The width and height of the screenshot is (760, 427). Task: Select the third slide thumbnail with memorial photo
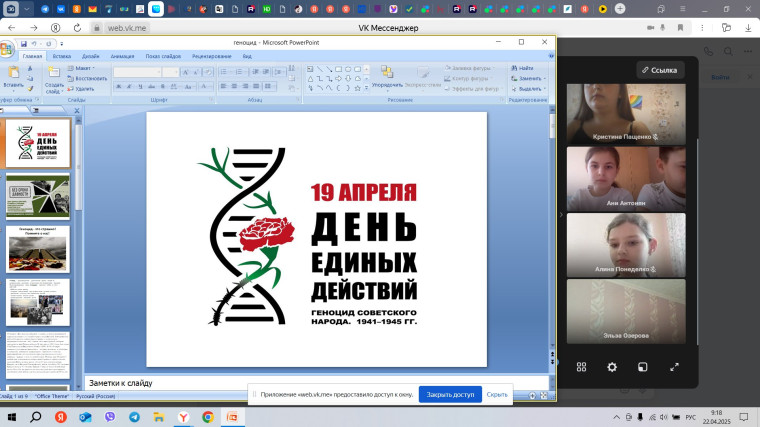coord(38,249)
